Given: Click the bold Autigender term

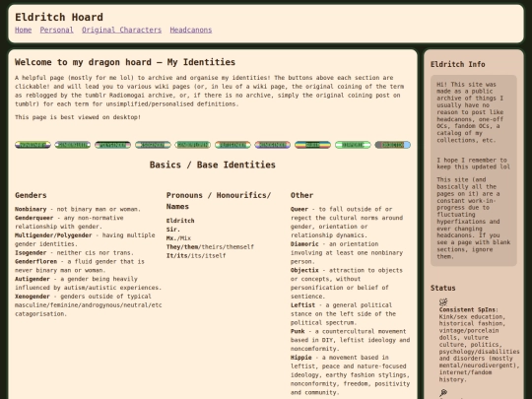Looking at the screenshot, I should tap(33, 279).
